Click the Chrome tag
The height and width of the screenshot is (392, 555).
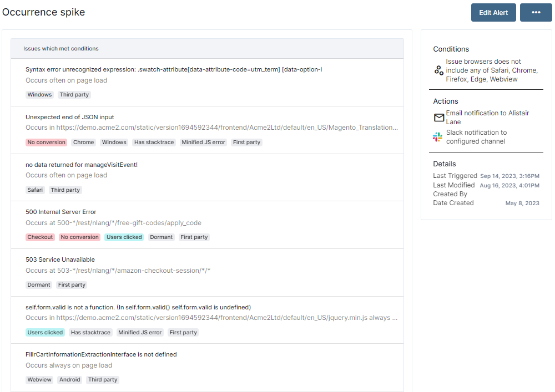pos(84,142)
